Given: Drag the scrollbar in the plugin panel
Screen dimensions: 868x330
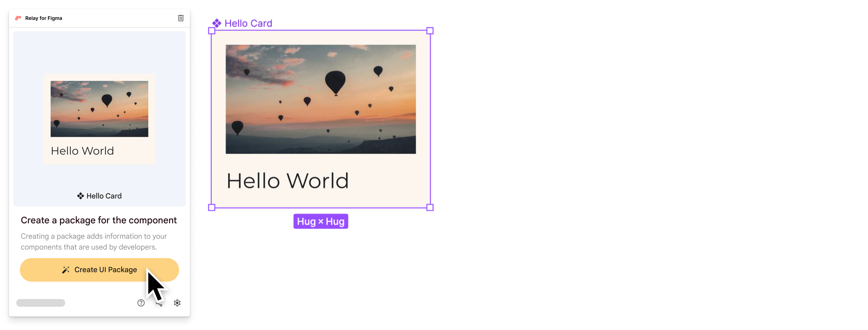Looking at the screenshot, I should 40,303.
